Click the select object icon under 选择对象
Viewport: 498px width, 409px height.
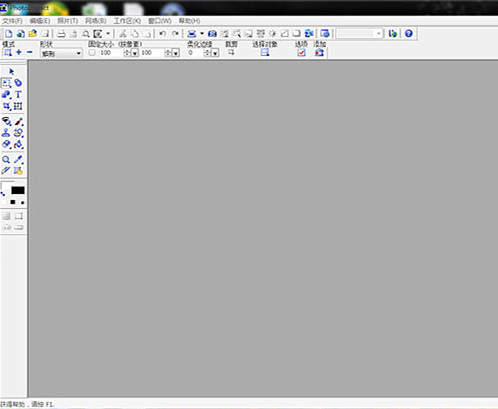point(265,52)
